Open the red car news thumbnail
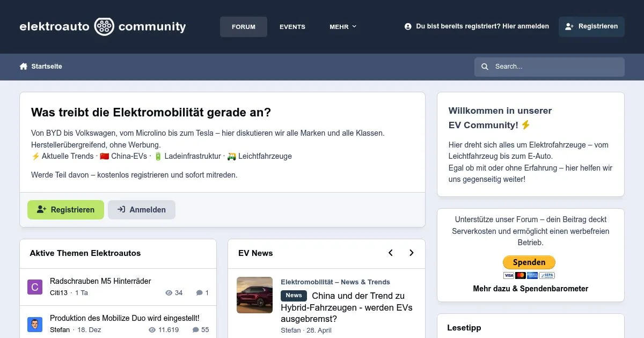This screenshot has width=644, height=338. pos(254,295)
